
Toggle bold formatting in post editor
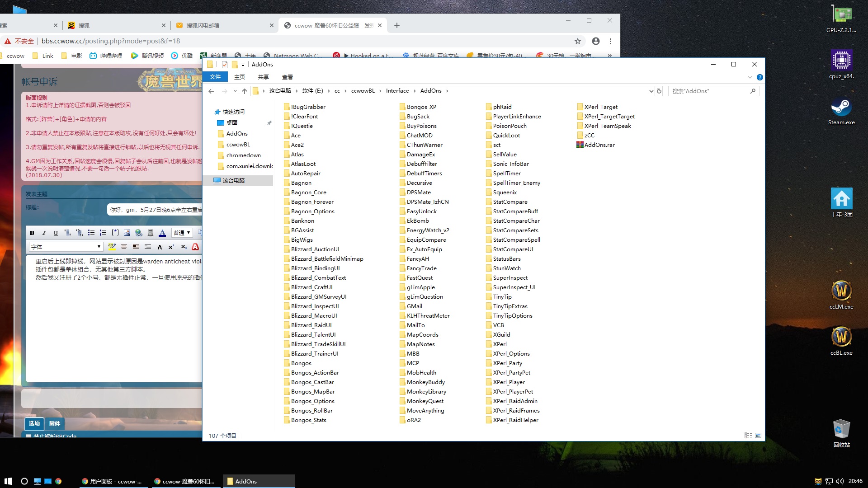32,233
